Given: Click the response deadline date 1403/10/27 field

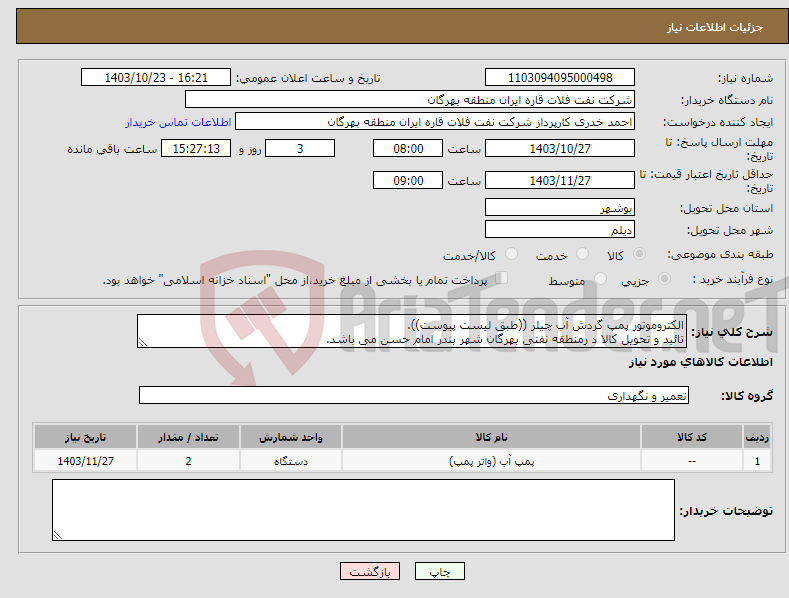Looking at the screenshot, I should (x=560, y=148).
